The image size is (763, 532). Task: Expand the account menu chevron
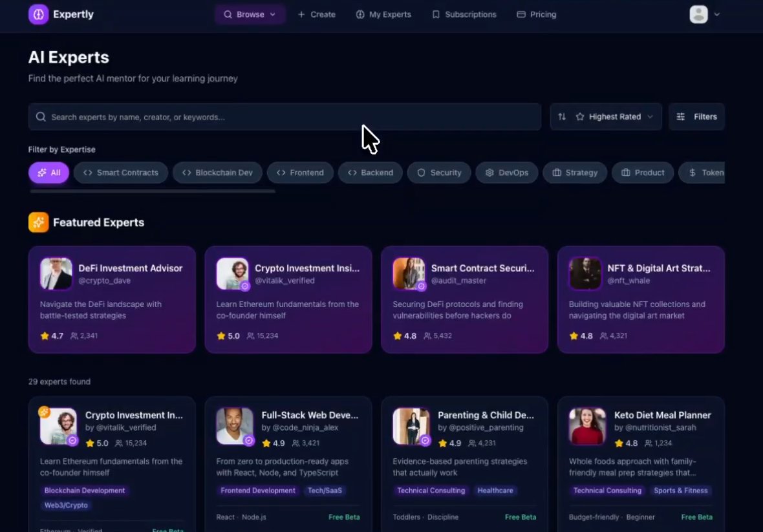click(717, 15)
